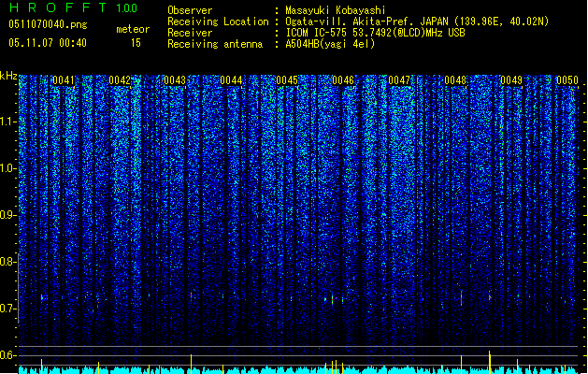Click the HROFFT title text

pos(58,7)
